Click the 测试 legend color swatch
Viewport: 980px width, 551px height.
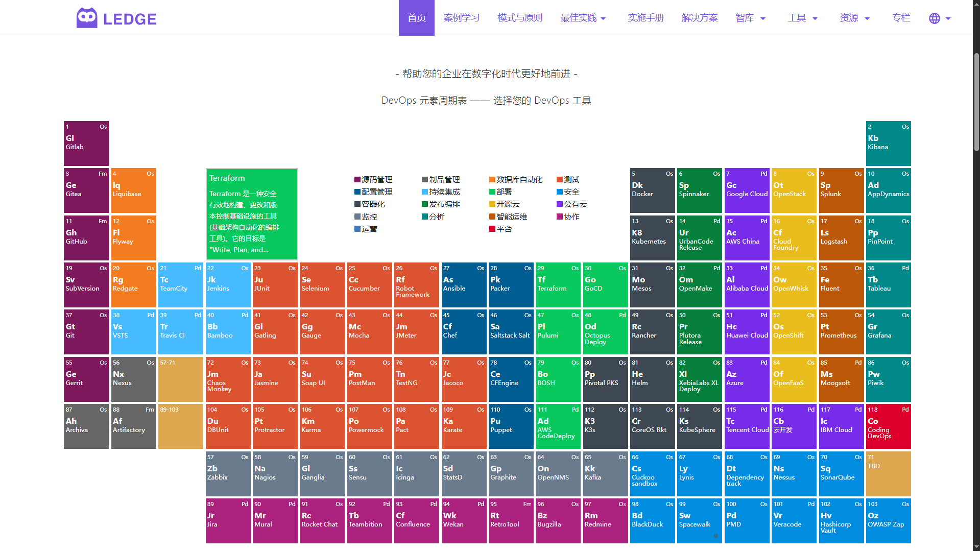coord(560,180)
